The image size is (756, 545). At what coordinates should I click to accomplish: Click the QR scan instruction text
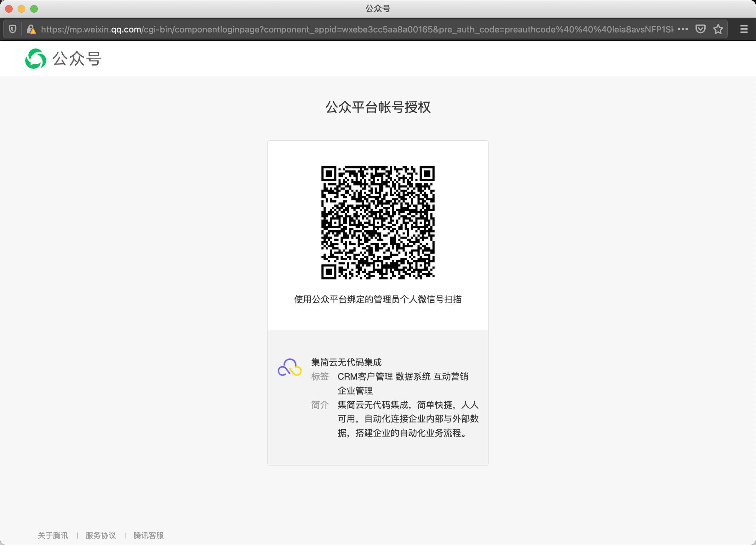point(378,299)
